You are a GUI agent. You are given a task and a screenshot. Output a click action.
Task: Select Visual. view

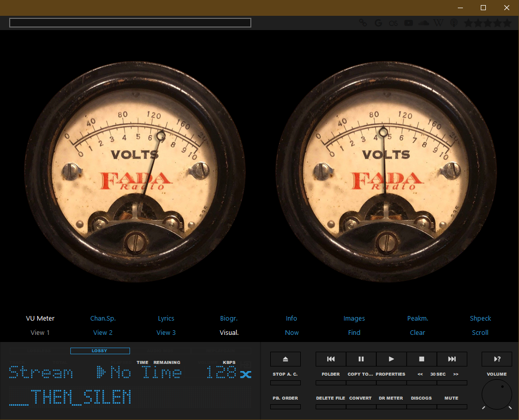click(x=229, y=333)
